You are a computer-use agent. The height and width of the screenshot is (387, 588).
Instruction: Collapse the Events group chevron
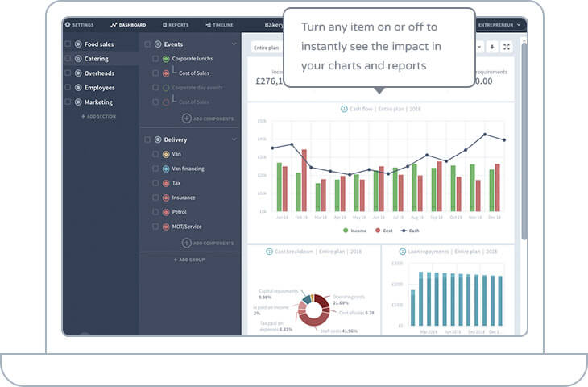(234, 44)
